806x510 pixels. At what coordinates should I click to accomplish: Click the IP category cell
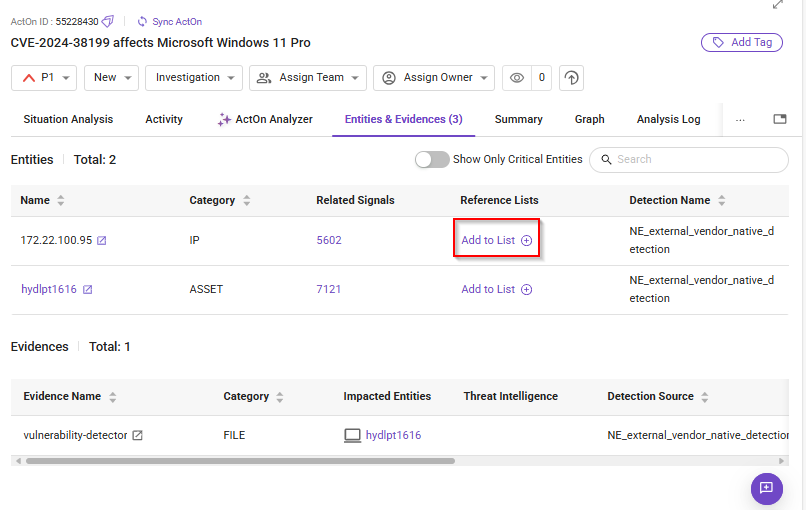tap(194, 240)
